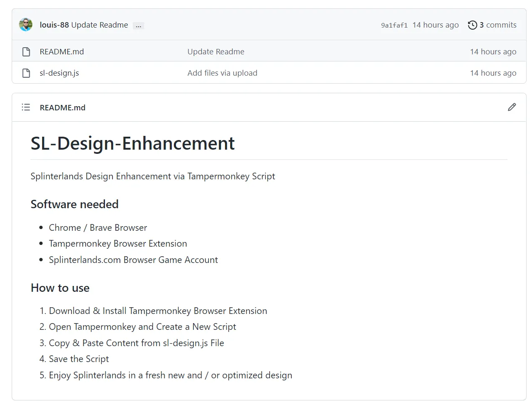Screen dimensions: 532x408
Task: Click How to use heading
Action: (x=60, y=288)
